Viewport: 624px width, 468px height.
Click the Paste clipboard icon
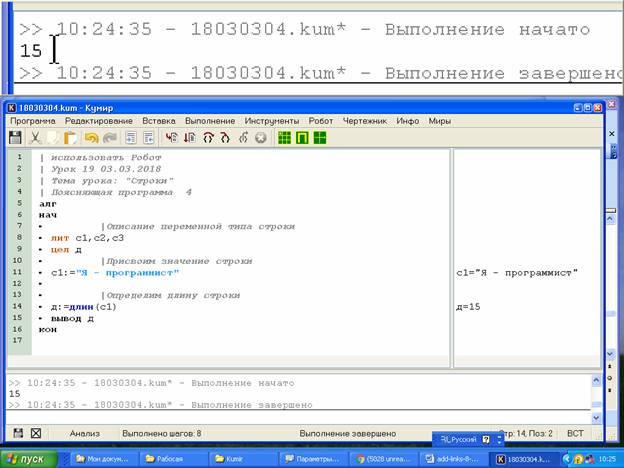pos(70,138)
